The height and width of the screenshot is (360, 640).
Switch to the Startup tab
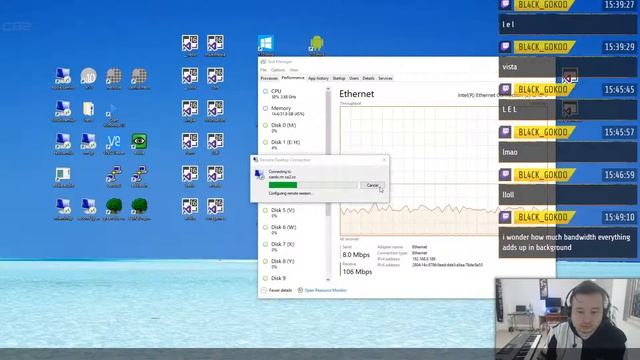pyautogui.click(x=339, y=78)
